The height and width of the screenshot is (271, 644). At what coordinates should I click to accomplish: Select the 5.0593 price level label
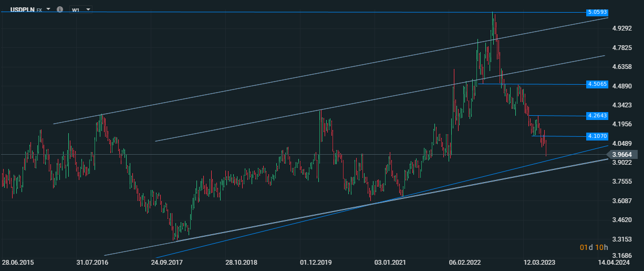coord(597,12)
